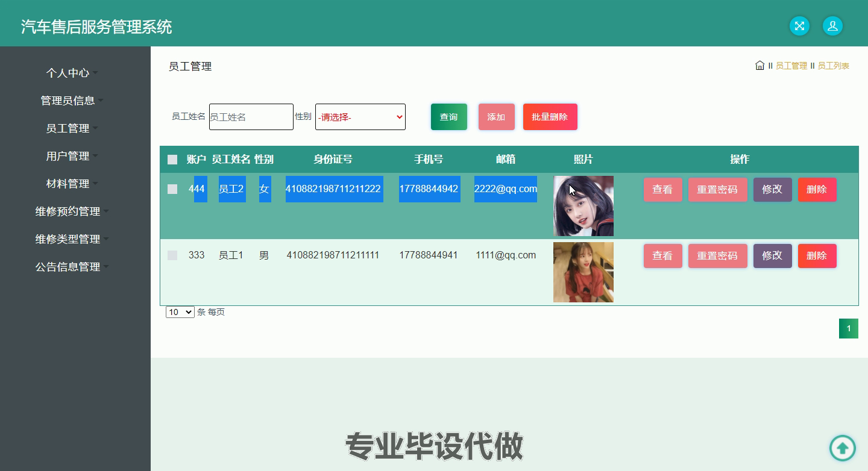
Task: Click the 操作 column header
Action: pos(740,160)
